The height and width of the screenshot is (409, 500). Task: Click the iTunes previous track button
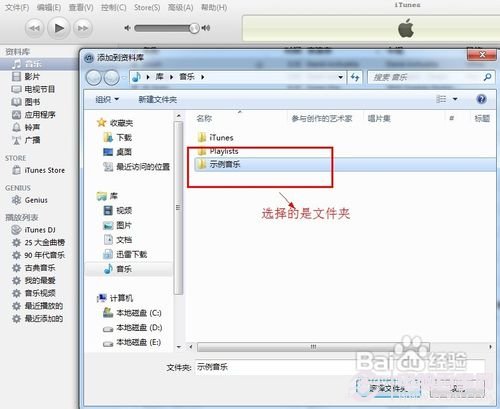tap(34, 28)
